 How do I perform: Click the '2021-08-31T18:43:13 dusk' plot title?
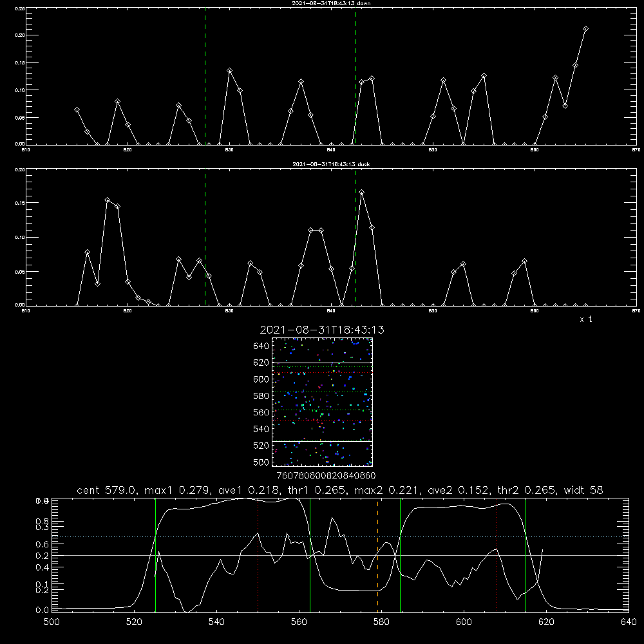[331, 164]
